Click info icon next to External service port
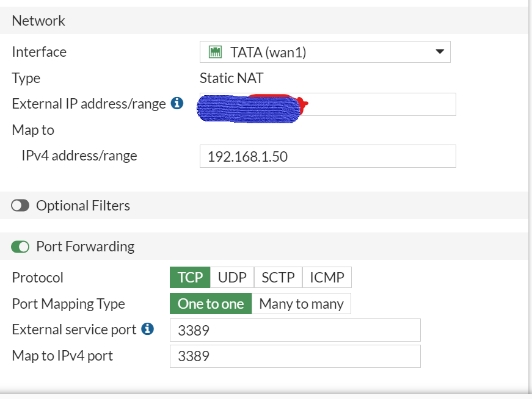Viewport: 532px width, 399px height. (147, 329)
